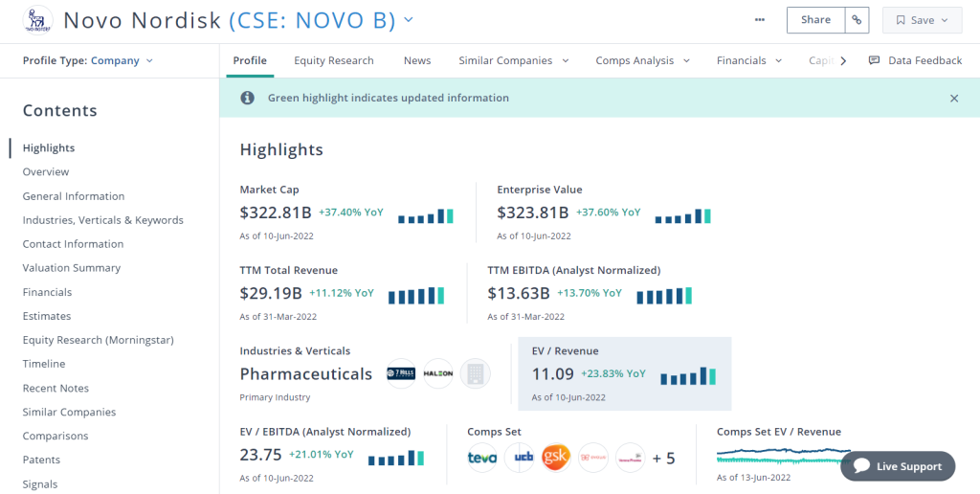Open the GSK comps logo

pos(556,458)
